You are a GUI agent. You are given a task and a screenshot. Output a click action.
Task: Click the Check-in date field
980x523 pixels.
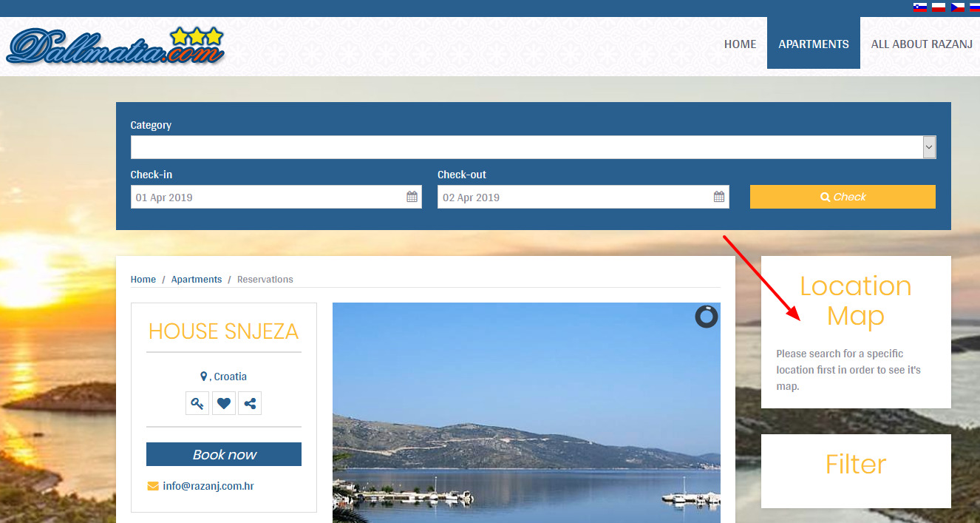[266, 198]
